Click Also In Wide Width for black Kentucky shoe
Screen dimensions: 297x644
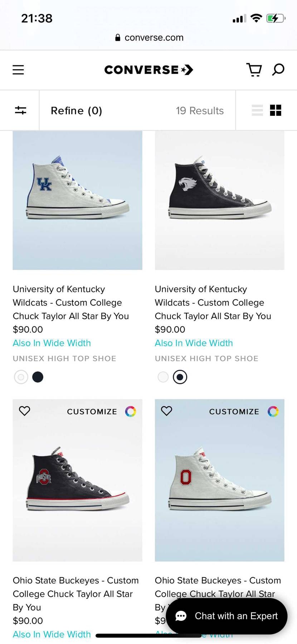click(x=194, y=343)
